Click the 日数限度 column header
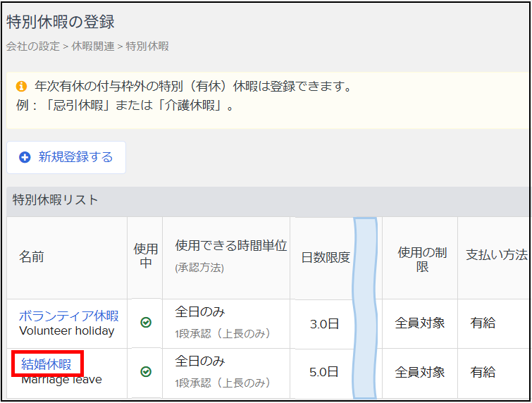Viewport: 532px width, 403px height. [x=326, y=257]
